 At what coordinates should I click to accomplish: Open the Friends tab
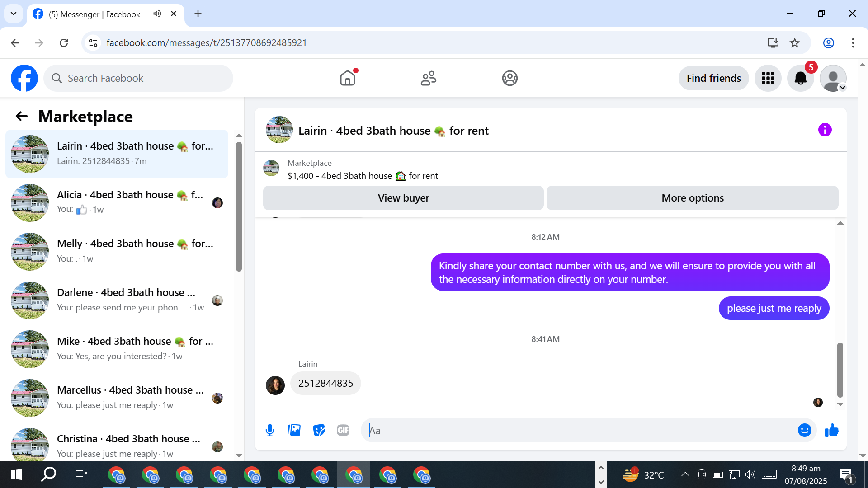pyautogui.click(x=428, y=78)
